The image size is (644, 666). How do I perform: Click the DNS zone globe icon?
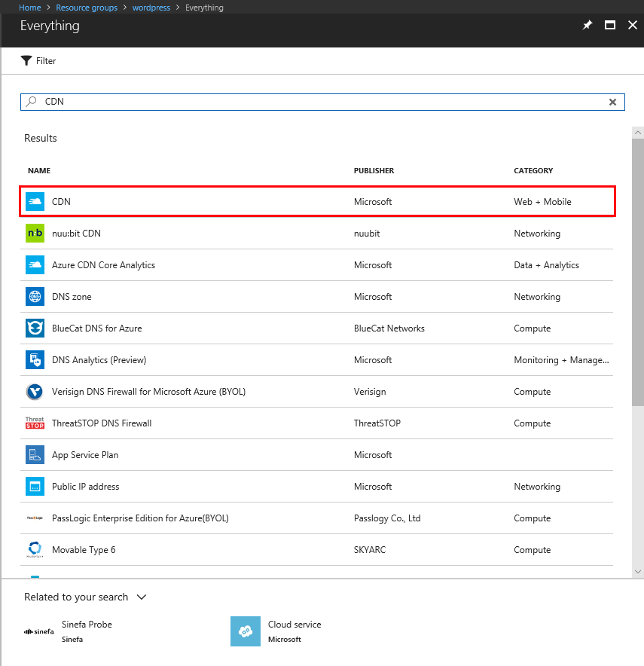pyautogui.click(x=35, y=297)
